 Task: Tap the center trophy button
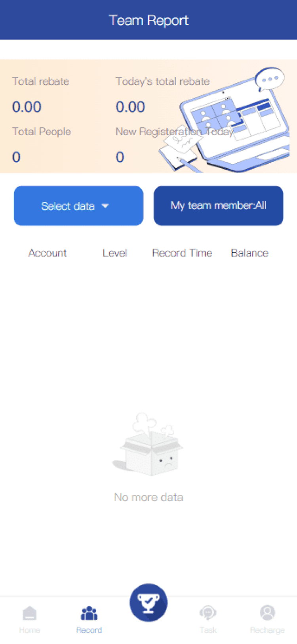[148, 603]
